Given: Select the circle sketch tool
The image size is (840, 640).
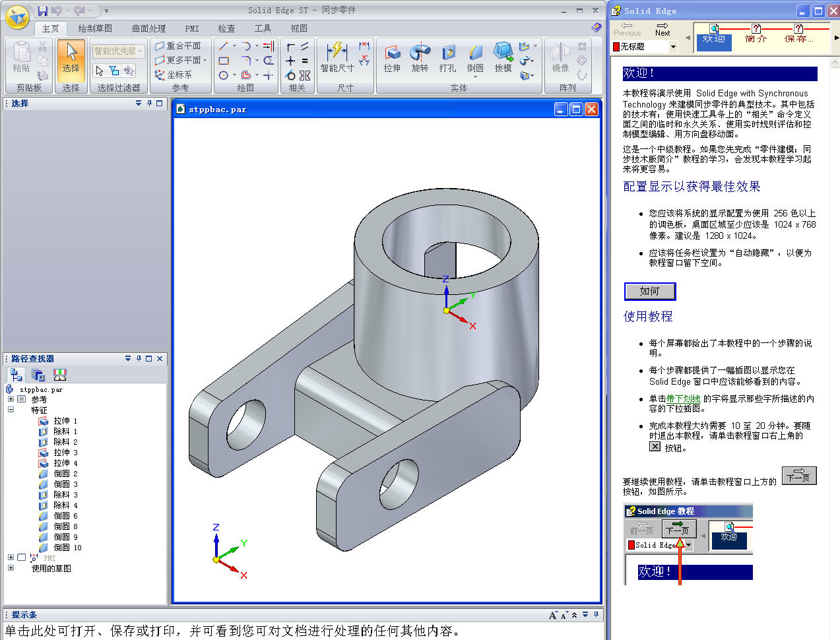Looking at the screenshot, I should (x=224, y=75).
